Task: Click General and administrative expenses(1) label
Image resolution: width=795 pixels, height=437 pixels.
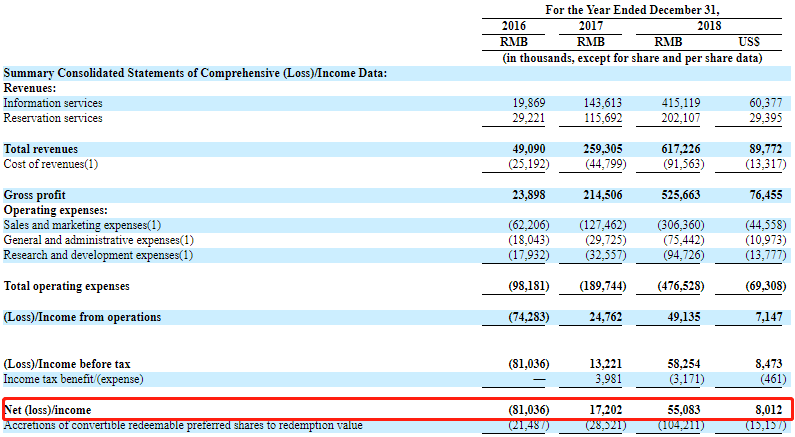Action: pos(98,240)
